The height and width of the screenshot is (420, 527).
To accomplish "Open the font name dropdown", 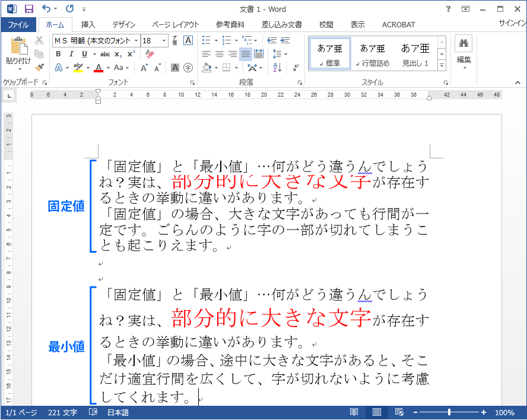I will (x=136, y=40).
